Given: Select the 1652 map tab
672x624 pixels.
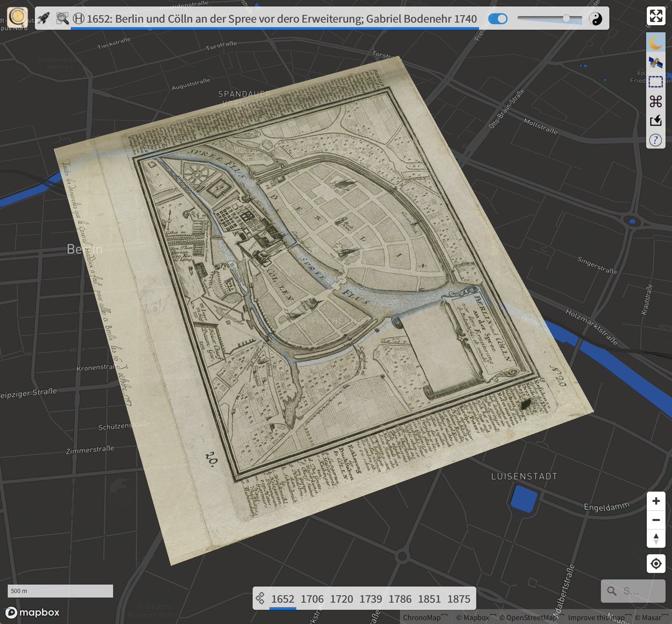Looking at the screenshot, I should click(x=283, y=599).
